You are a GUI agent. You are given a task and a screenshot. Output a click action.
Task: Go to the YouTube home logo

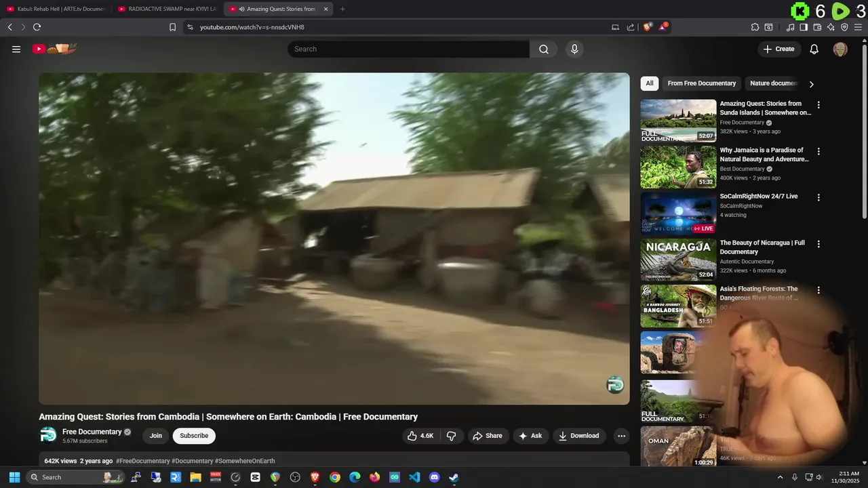(x=54, y=49)
